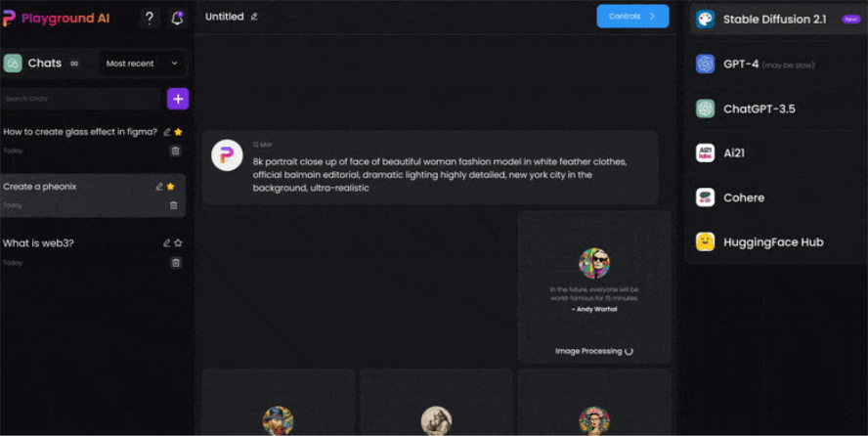Open the help question mark icon
The height and width of the screenshot is (436, 868).
pos(149,19)
